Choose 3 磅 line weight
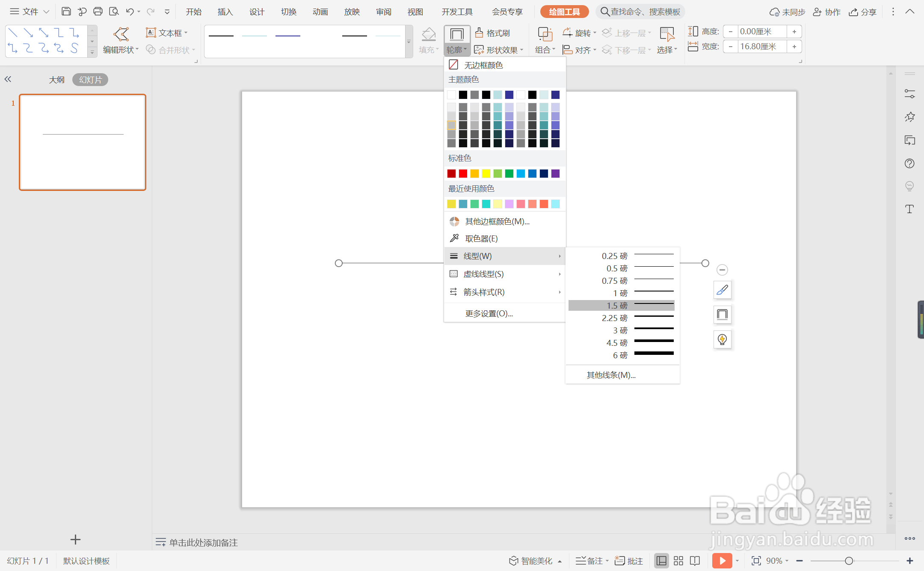The image size is (924, 571). [622, 330]
